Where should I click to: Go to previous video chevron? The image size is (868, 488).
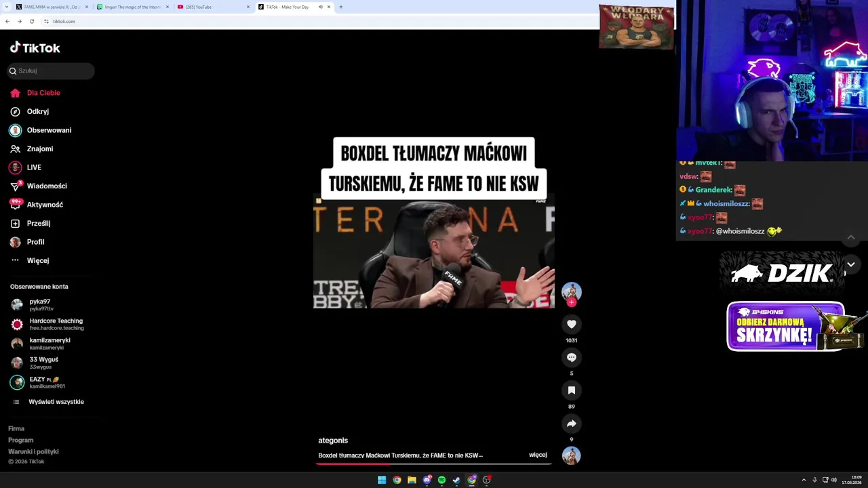(x=851, y=237)
